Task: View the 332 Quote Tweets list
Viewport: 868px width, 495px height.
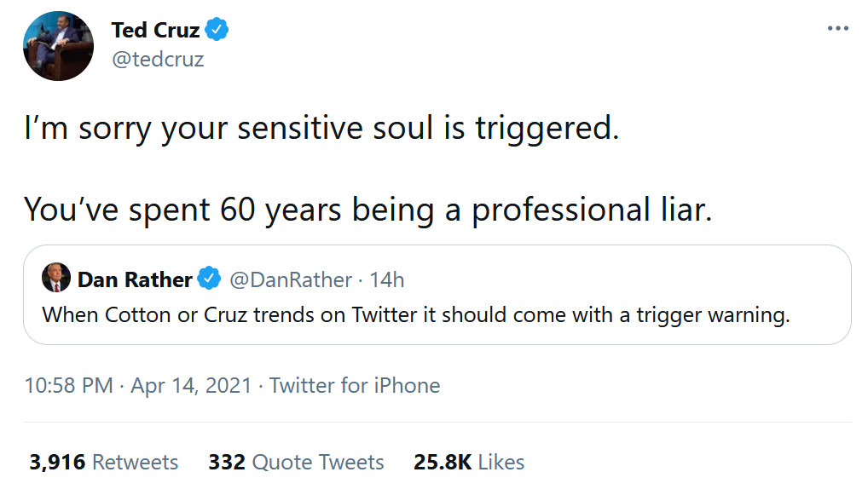Action: click(x=296, y=463)
